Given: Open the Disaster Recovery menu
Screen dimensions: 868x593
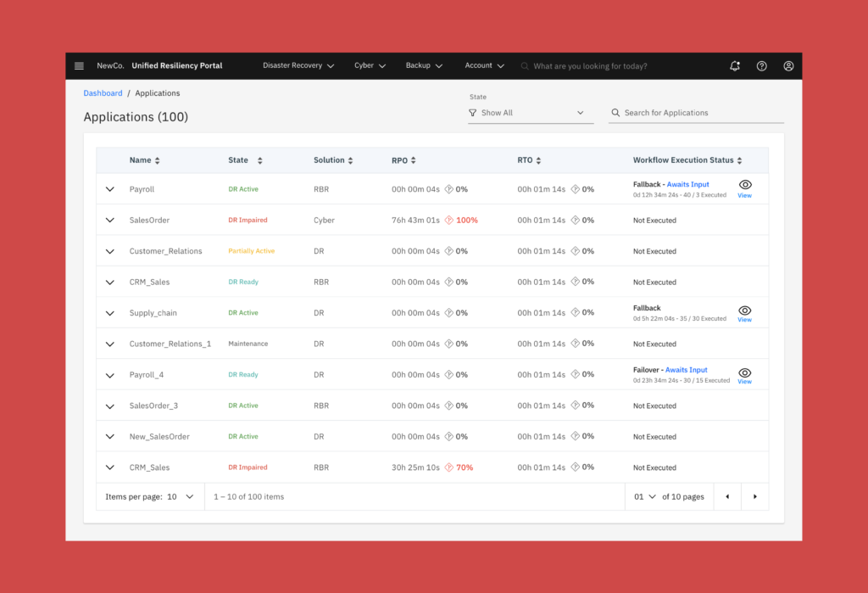Looking at the screenshot, I should [x=298, y=66].
